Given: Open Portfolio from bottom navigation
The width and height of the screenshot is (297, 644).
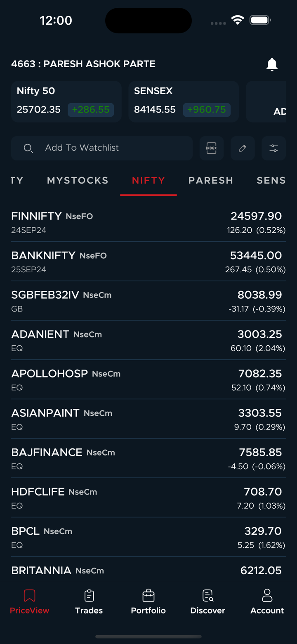Looking at the screenshot, I should click(148, 602).
